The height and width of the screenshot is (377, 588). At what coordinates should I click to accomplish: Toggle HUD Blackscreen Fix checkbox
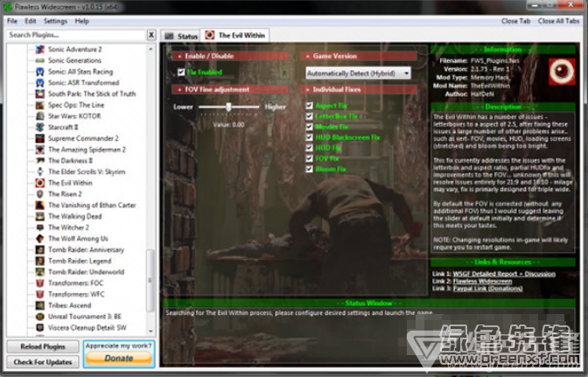click(309, 137)
